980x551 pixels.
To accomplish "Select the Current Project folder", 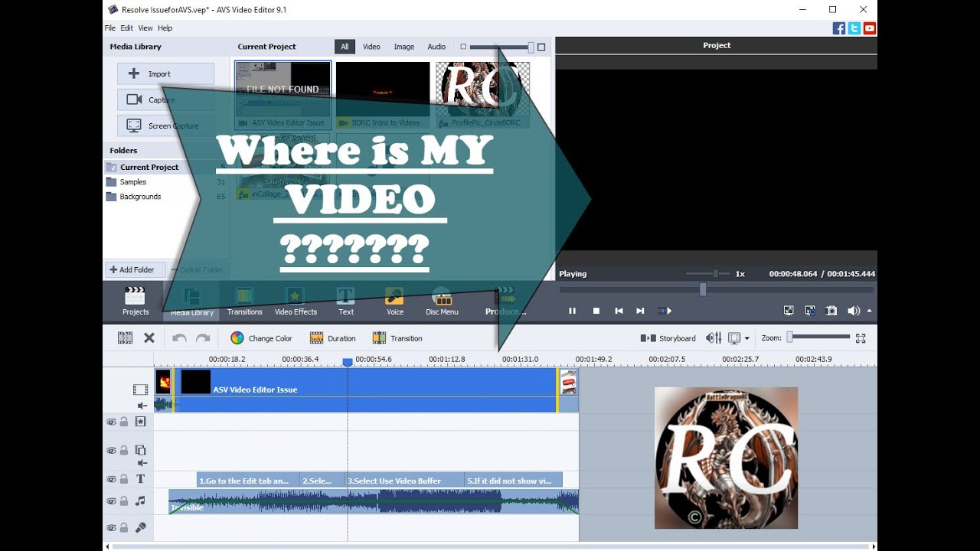I will (165, 167).
